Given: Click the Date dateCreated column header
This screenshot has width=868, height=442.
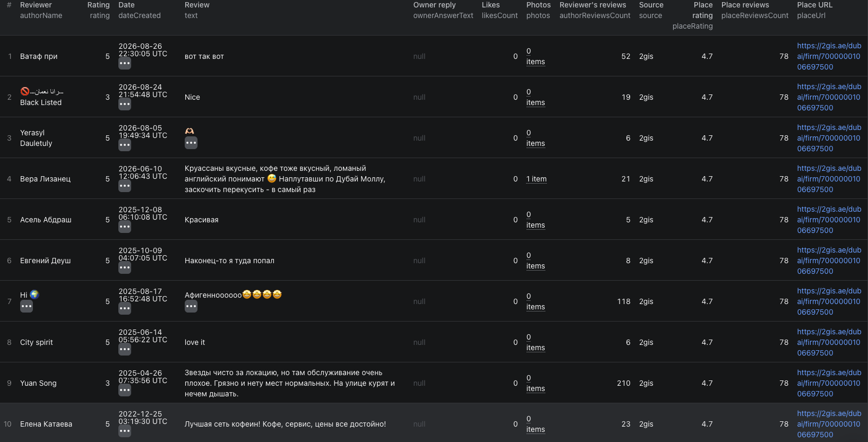Looking at the screenshot, I should click(140, 10).
